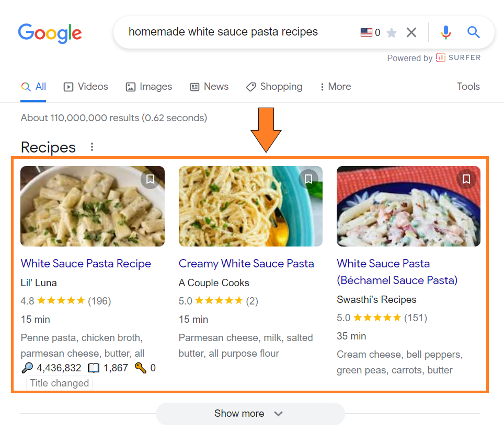This screenshot has height=434, width=504.
Task: Open the three-dot menu beside Recipes heading
Action: [x=91, y=147]
